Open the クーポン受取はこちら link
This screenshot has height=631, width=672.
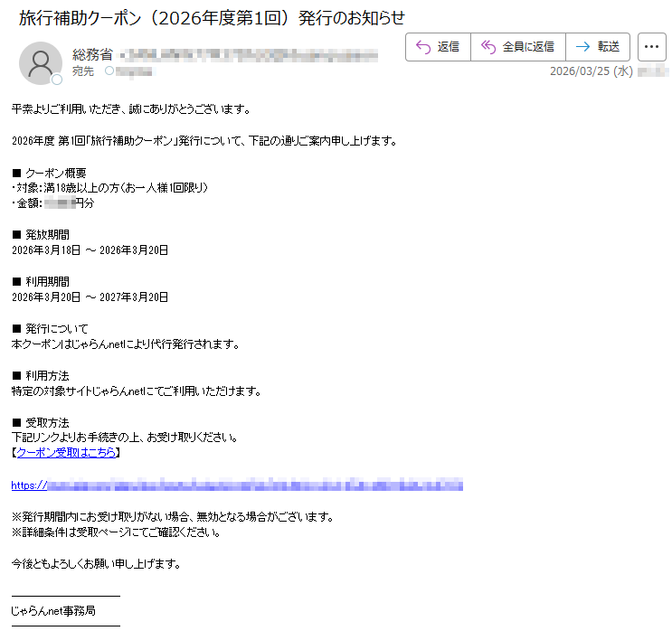pyautogui.click(x=66, y=453)
